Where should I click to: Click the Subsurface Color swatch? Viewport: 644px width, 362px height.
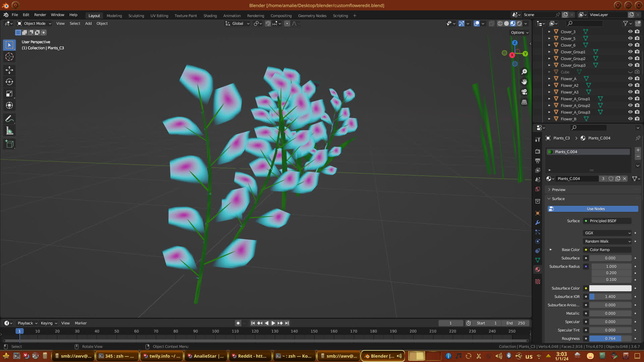coord(610,288)
